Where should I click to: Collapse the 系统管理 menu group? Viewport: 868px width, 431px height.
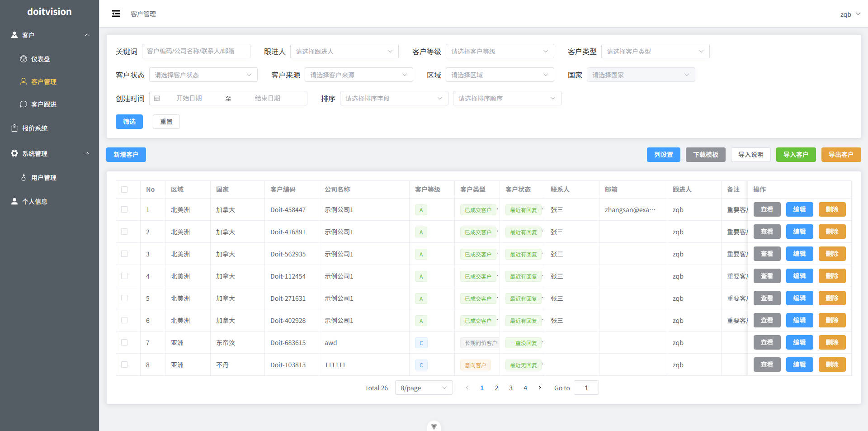pos(50,153)
